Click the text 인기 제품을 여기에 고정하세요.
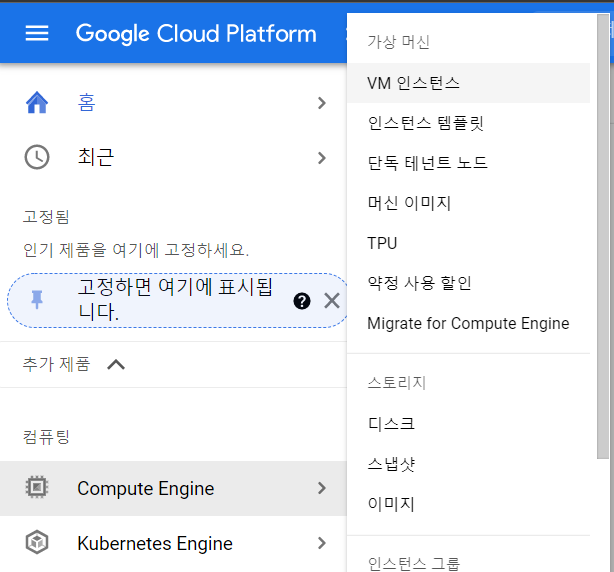Viewport: 614px width, 572px height. point(136,250)
